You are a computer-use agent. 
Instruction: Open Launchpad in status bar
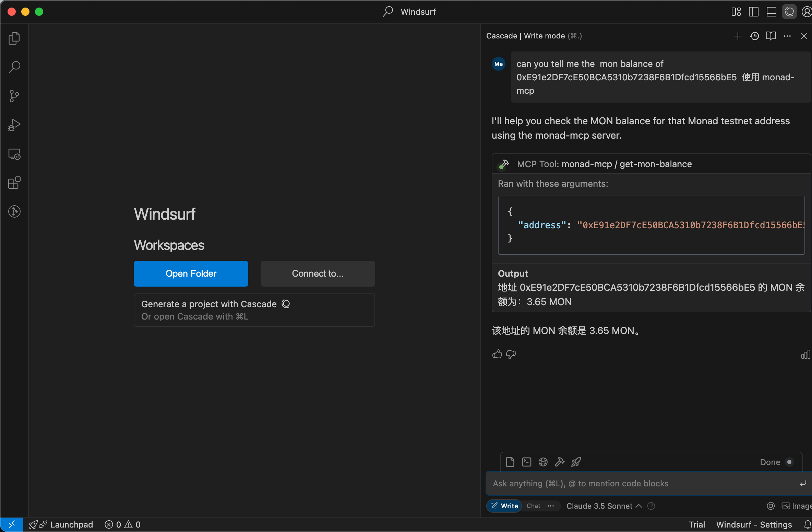61,524
